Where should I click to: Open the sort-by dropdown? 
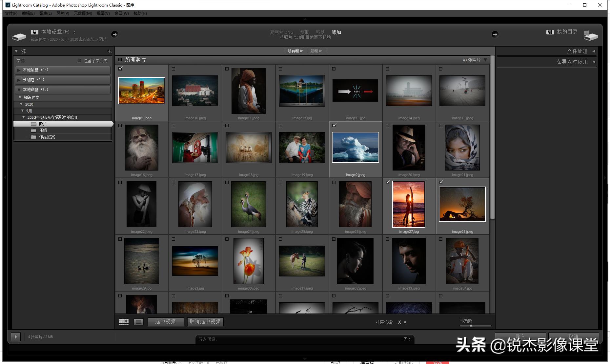(402, 322)
